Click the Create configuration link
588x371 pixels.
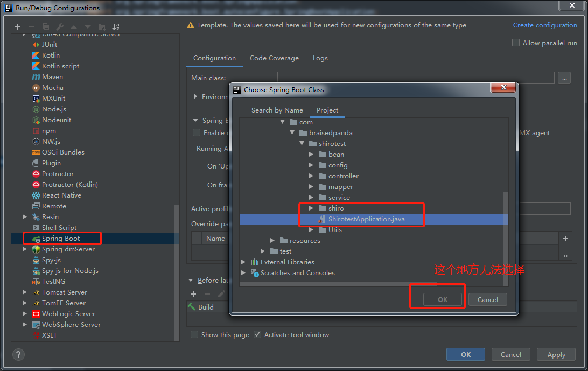[544, 25]
